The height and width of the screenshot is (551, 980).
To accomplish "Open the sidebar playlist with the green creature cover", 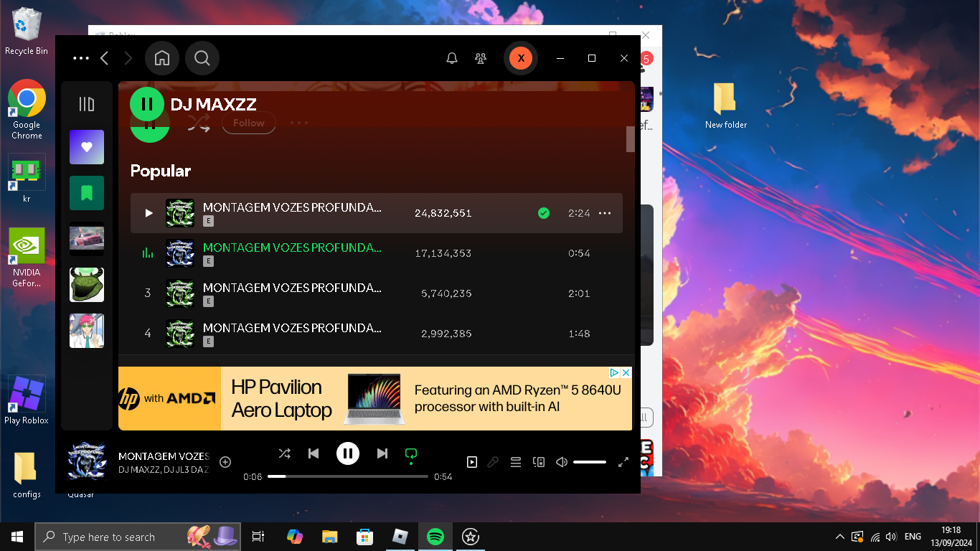I will (x=87, y=285).
